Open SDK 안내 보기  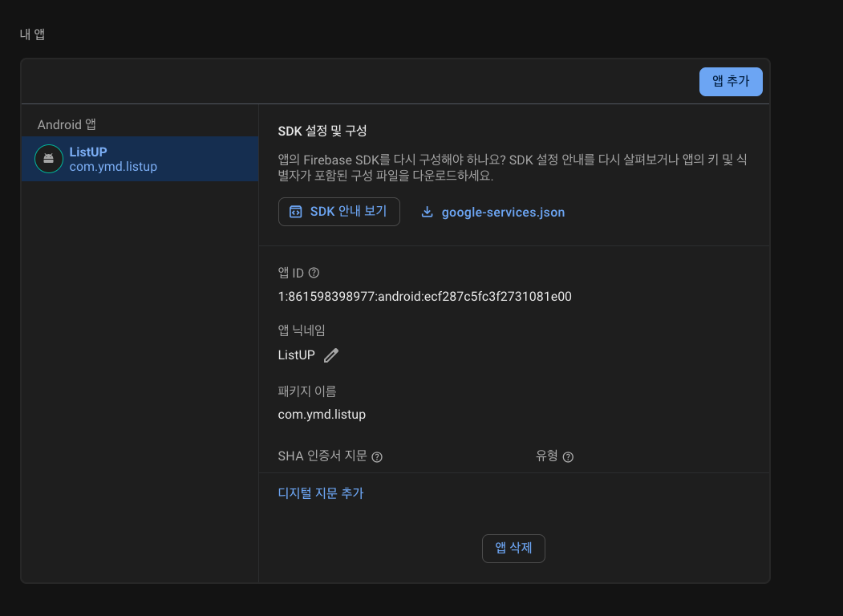(x=338, y=212)
